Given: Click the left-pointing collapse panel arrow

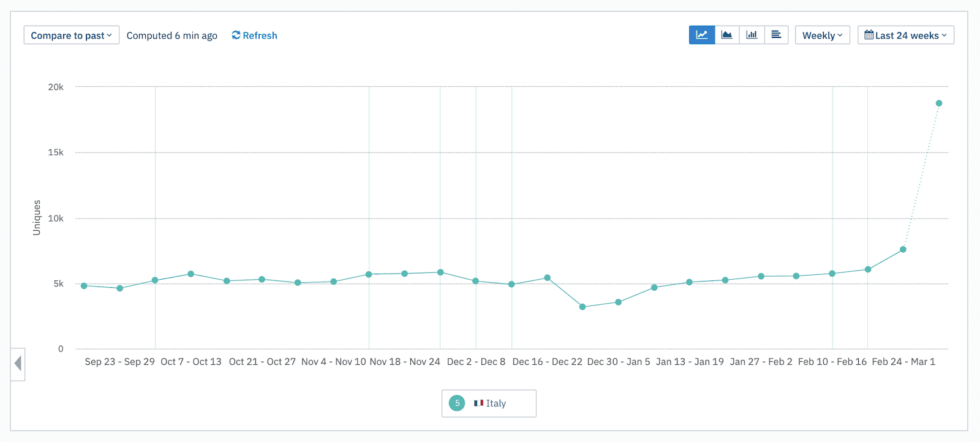Looking at the screenshot, I should pyautogui.click(x=18, y=364).
